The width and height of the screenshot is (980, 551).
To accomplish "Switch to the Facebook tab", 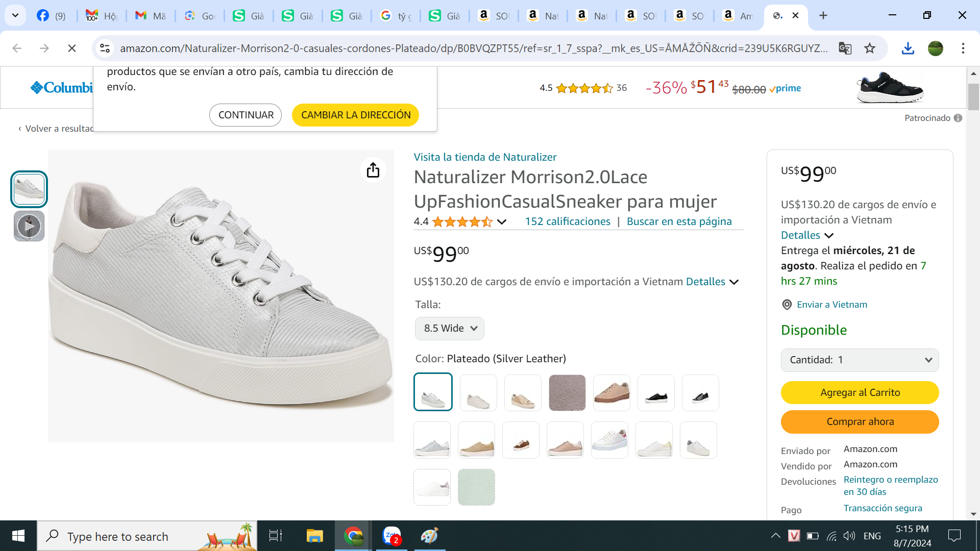I will click(51, 16).
